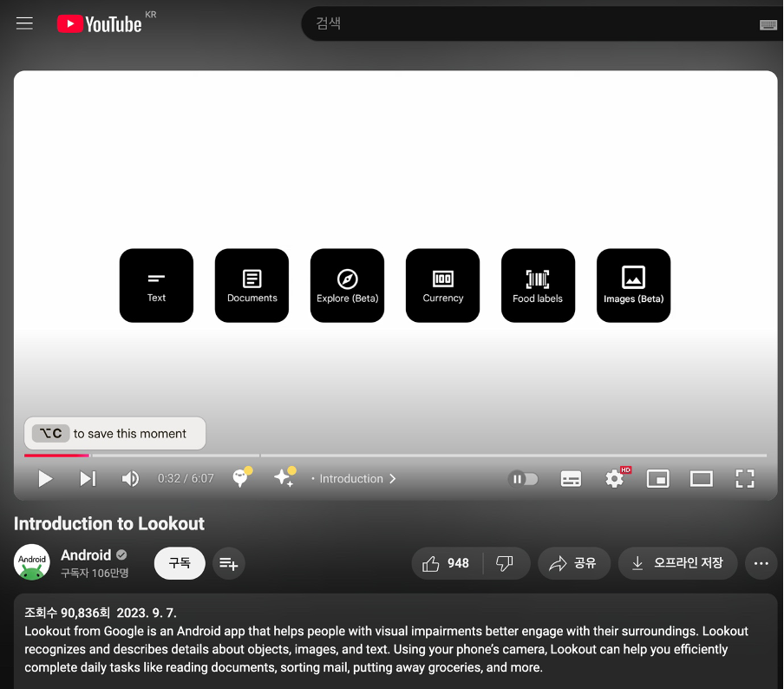Click the video title 'Introduction to Lookout'

point(109,523)
